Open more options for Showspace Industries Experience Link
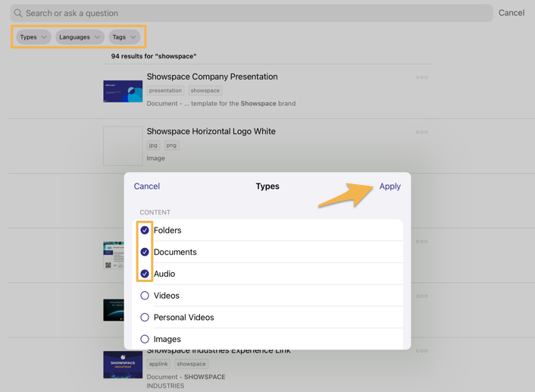 coord(422,351)
